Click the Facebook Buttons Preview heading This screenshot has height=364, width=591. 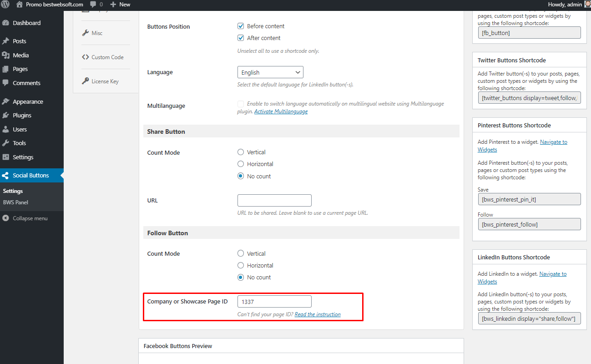tap(178, 346)
